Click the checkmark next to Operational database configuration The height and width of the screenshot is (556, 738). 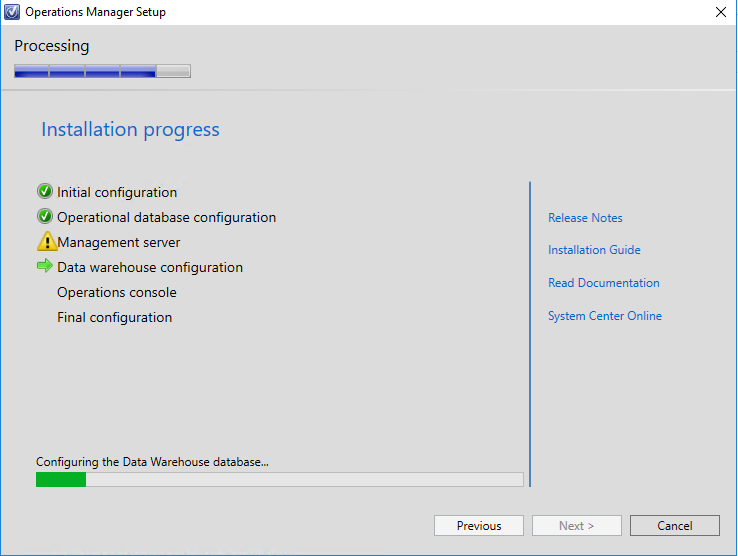click(45, 216)
